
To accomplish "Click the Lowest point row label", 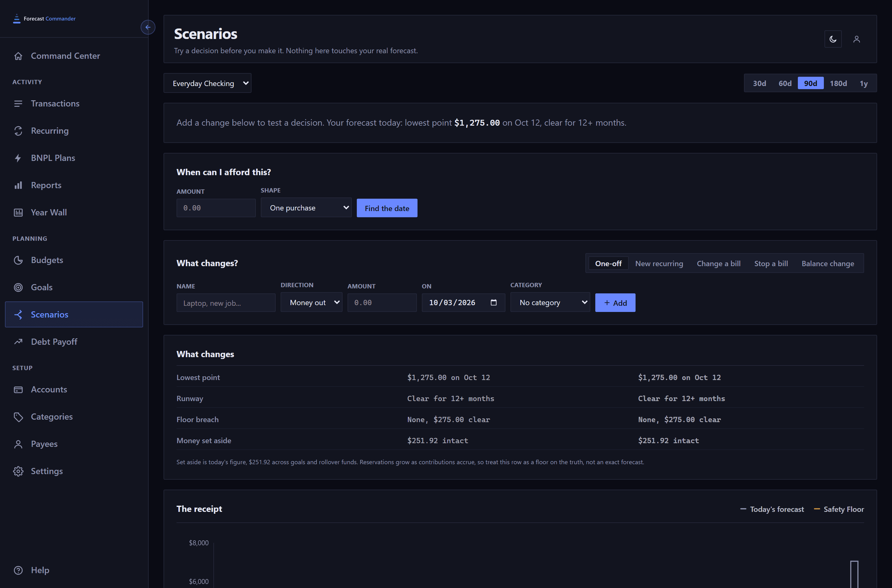I will (198, 377).
